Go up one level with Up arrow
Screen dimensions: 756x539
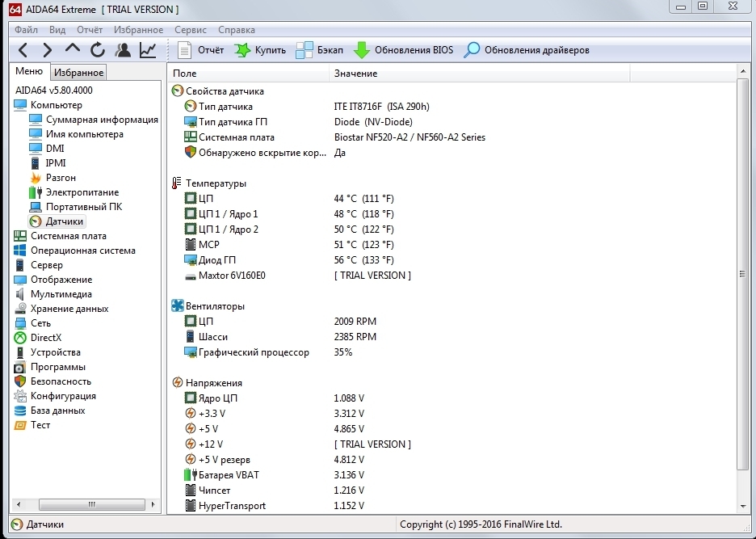click(x=73, y=50)
